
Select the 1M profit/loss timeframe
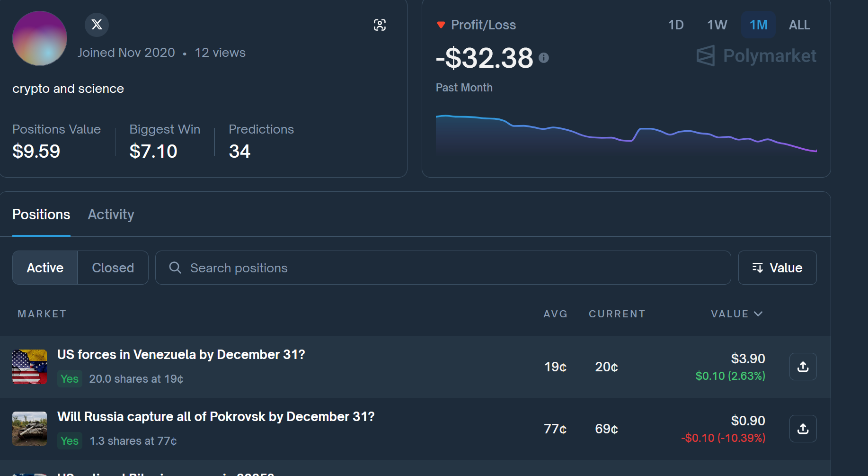point(758,25)
